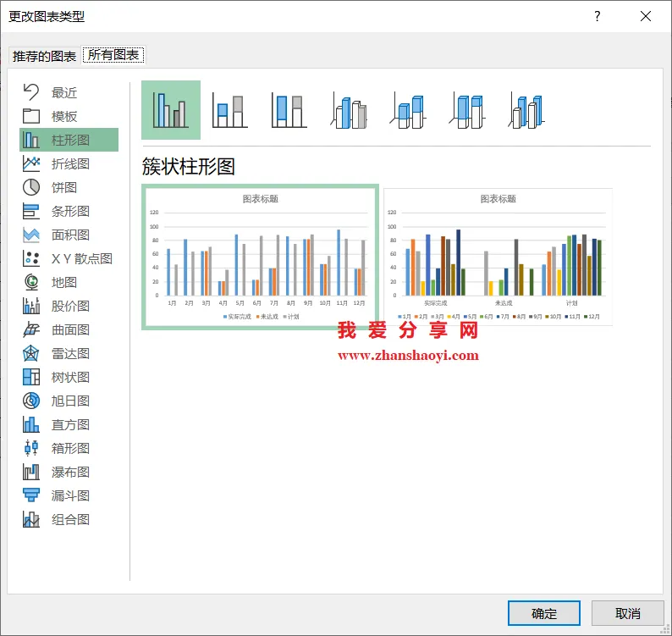The image size is (672, 636).
Task: Select the 漏斗图 funnel chart category
Action: pos(69,495)
